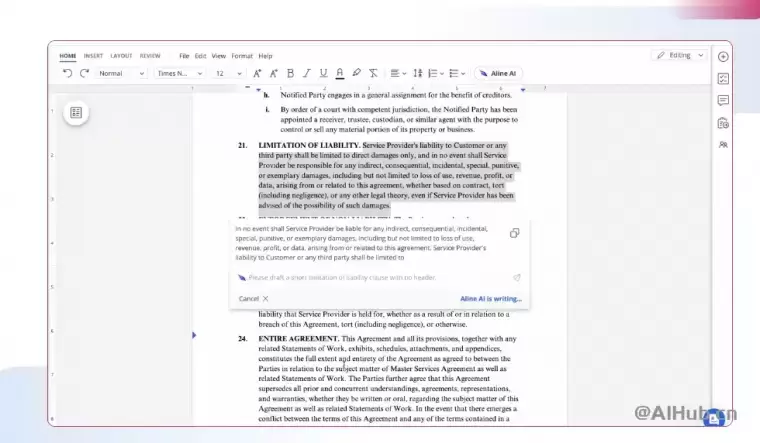Toggle bold formatting
The height and width of the screenshot is (443, 760).
[x=291, y=73]
